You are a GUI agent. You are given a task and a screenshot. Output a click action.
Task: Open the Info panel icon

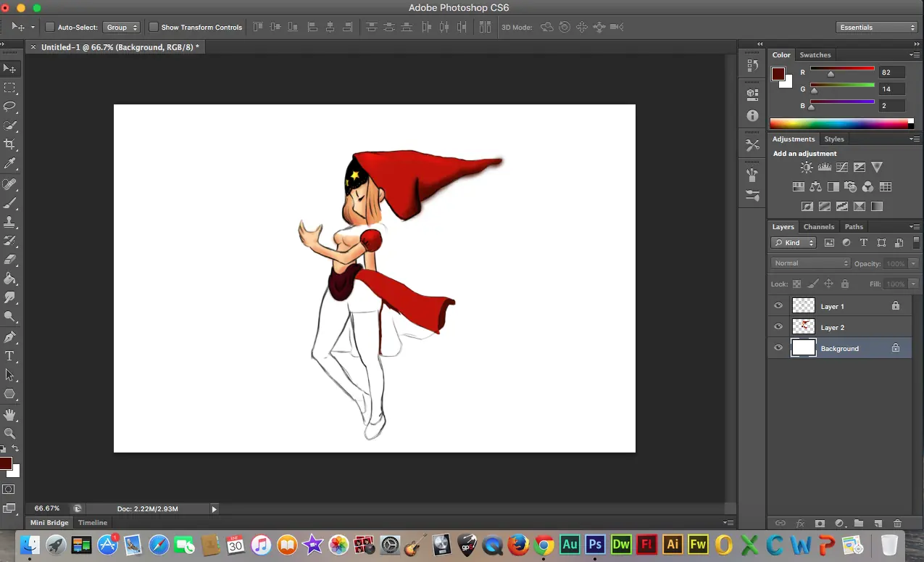(x=752, y=116)
